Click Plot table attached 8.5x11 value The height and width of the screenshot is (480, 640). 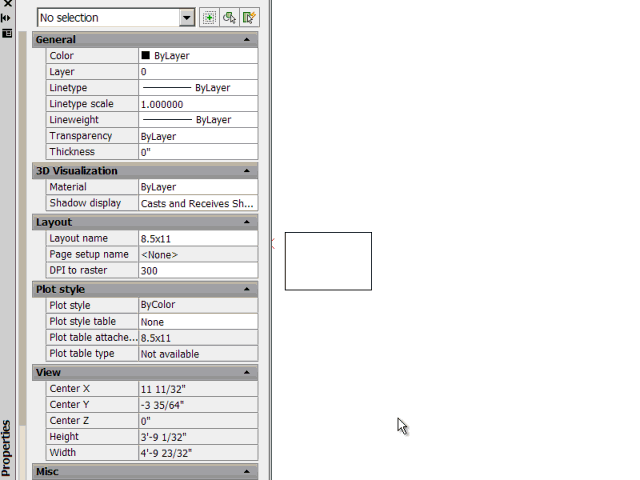click(198, 338)
